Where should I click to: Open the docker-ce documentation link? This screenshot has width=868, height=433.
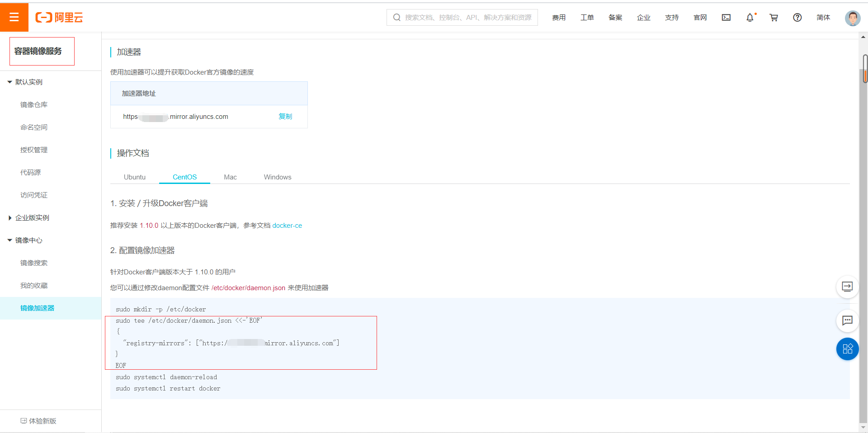(287, 226)
